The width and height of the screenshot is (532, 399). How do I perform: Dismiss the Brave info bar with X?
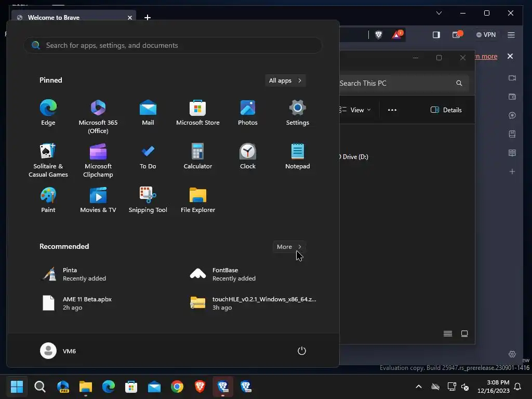coord(510,56)
